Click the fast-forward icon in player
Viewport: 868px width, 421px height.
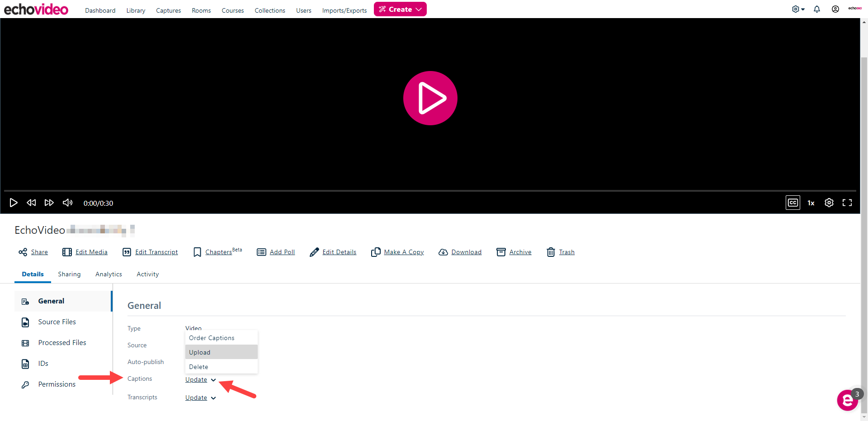pyautogui.click(x=49, y=203)
